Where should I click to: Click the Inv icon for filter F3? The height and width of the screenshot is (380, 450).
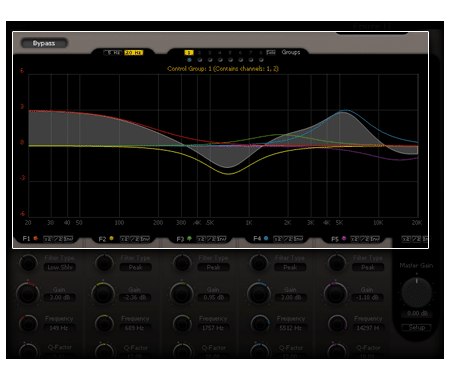pyautogui.click(x=222, y=239)
